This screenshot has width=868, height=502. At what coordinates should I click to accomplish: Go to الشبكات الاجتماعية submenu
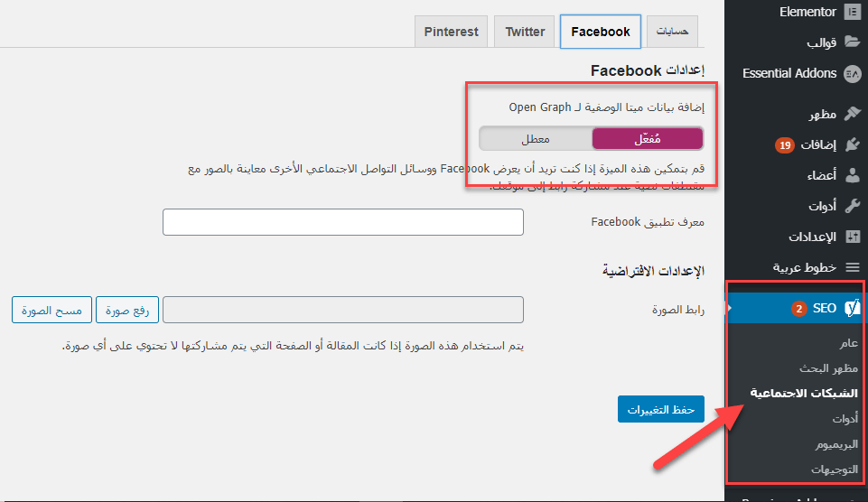point(804,393)
